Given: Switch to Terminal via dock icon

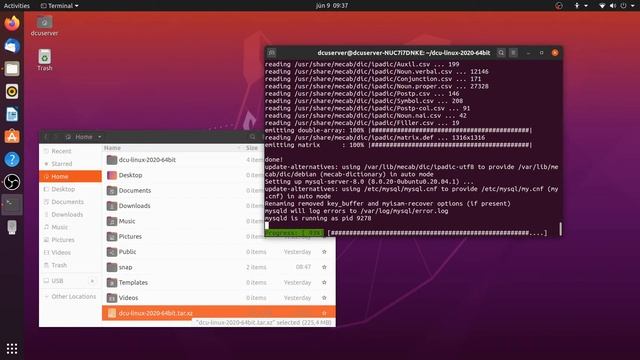Looking at the screenshot, I should 12,204.
